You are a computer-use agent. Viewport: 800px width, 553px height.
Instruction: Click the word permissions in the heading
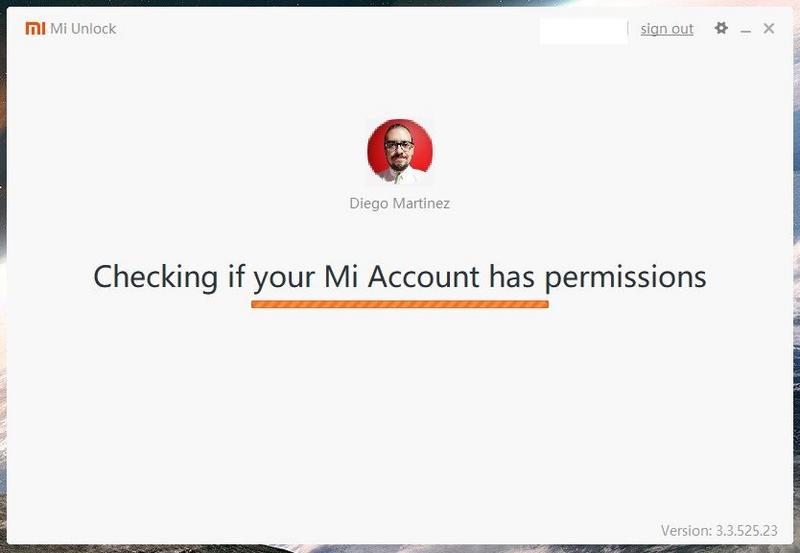click(x=626, y=278)
